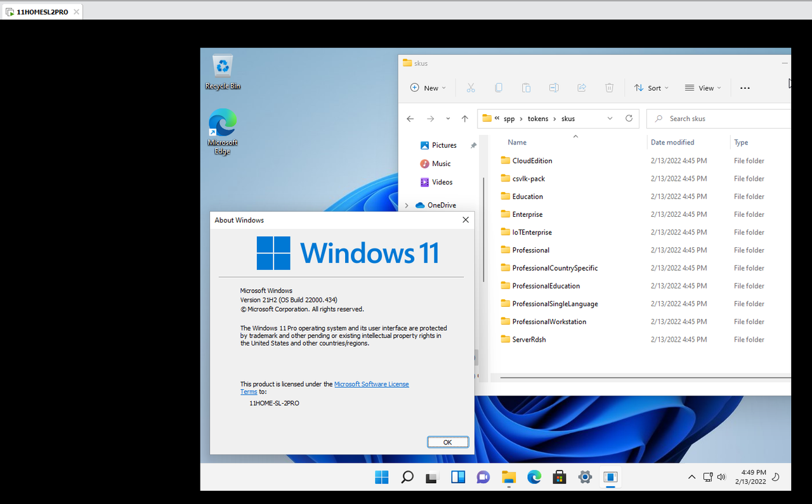Open Microsoft Store from the taskbar
Screen dimensions: 812x504
(x=560, y=477)
